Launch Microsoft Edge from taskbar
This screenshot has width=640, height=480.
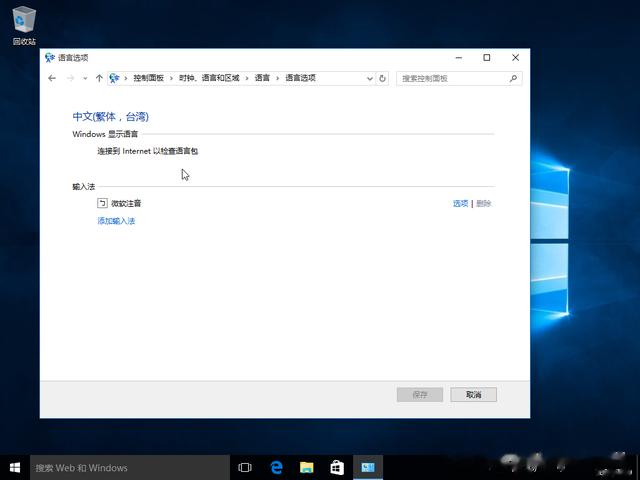(x=276, y=467)
